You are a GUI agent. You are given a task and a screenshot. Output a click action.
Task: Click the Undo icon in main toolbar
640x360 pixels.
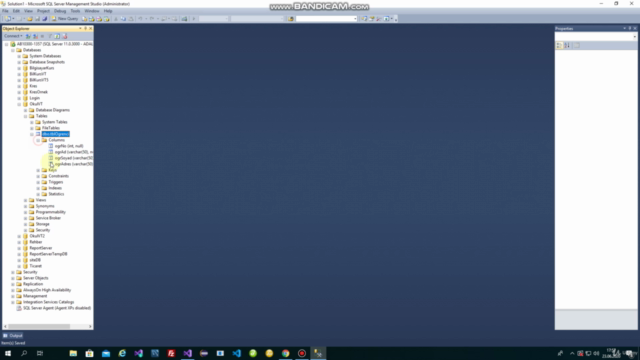pyautogui.click(x=140, y=19)
